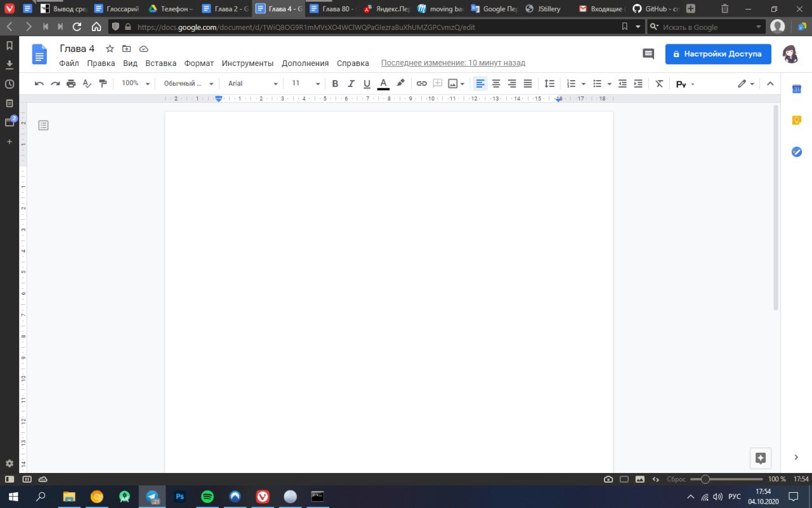The height and width of the screenshot is (508, 812).
Task: Move the document with folder icon
Action: pyautogui.click(x=127, y=49)
